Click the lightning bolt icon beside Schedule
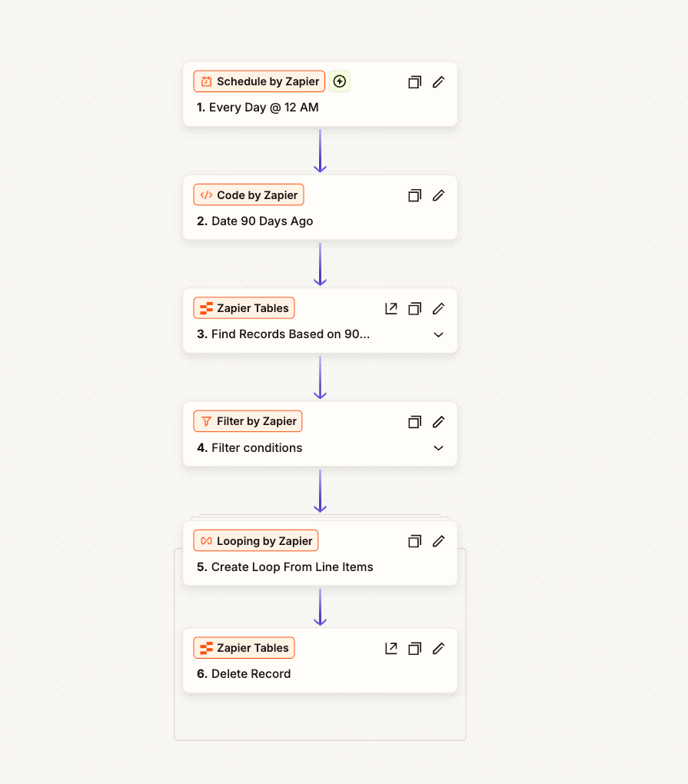The width and height of the screenshot is (688, 784). [x=340, y=81]
